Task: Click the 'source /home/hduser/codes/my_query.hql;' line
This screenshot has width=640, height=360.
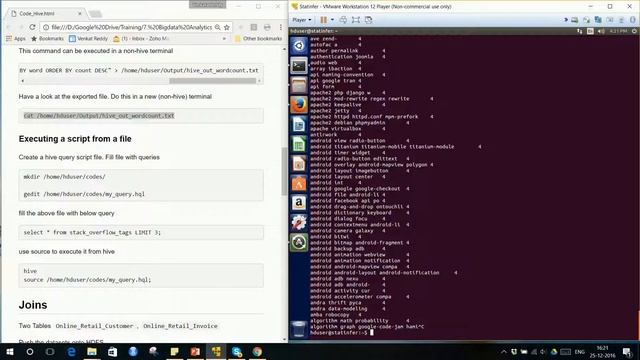Action: coord(87,280)
